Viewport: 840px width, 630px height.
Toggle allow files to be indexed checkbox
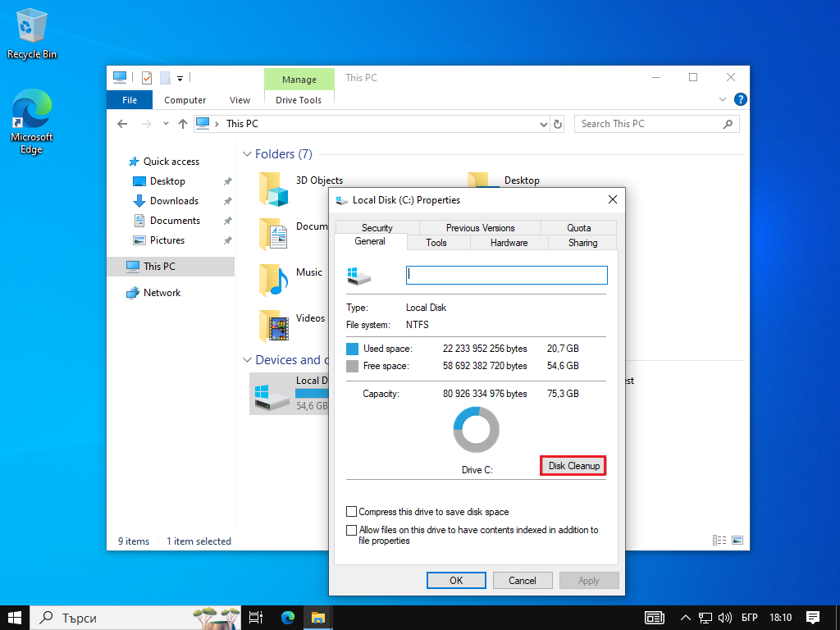(352, 530)
